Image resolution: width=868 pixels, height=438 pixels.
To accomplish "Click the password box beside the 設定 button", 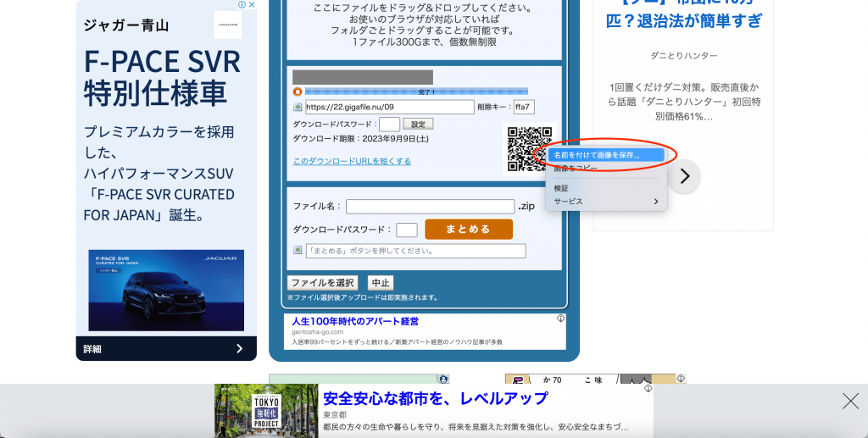I will tap(389, 125).
